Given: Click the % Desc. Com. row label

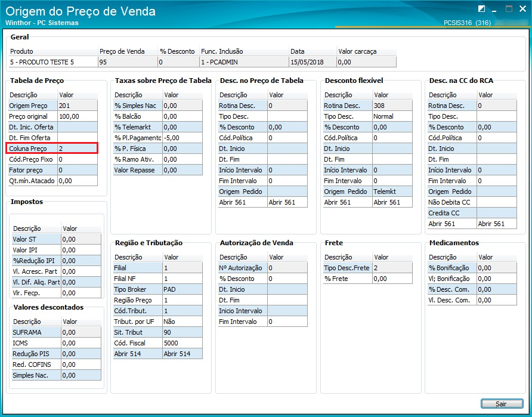Looking at the screenshot, I should (x=452, y=289).
